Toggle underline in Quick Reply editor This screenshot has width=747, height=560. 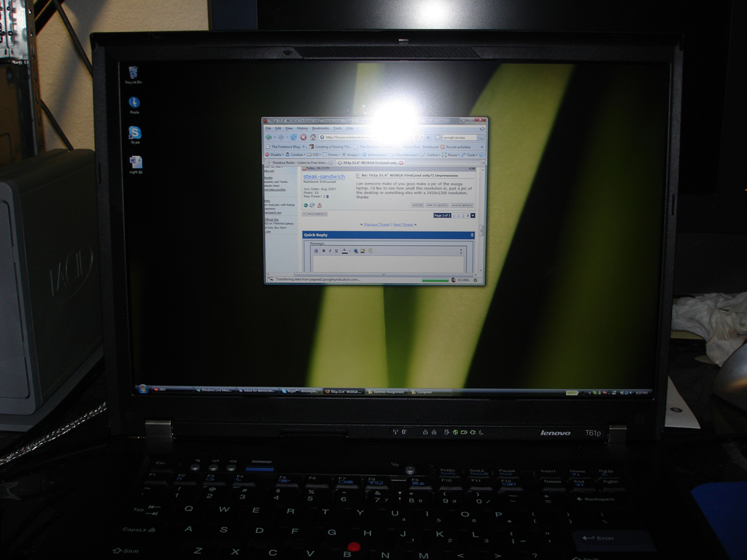[x=336, y=251]
